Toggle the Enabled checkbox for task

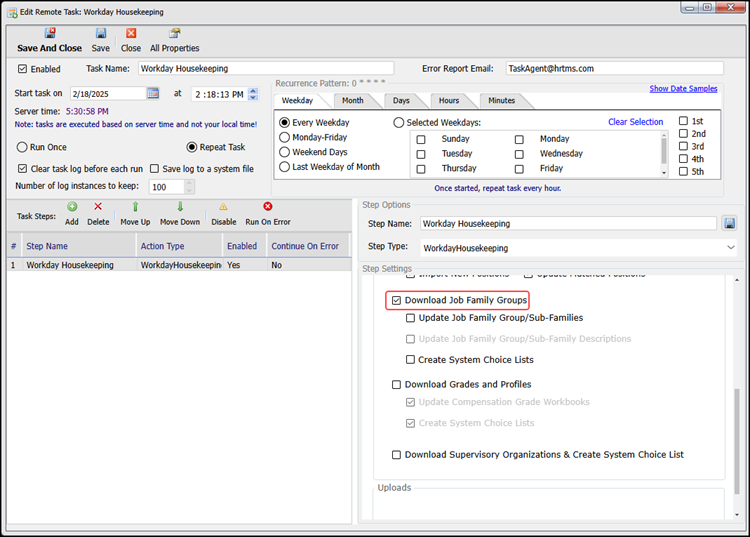click(22, 69)
